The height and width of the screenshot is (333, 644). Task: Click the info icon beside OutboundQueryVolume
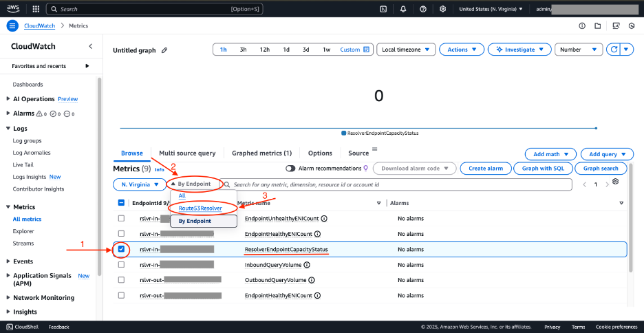311,280
